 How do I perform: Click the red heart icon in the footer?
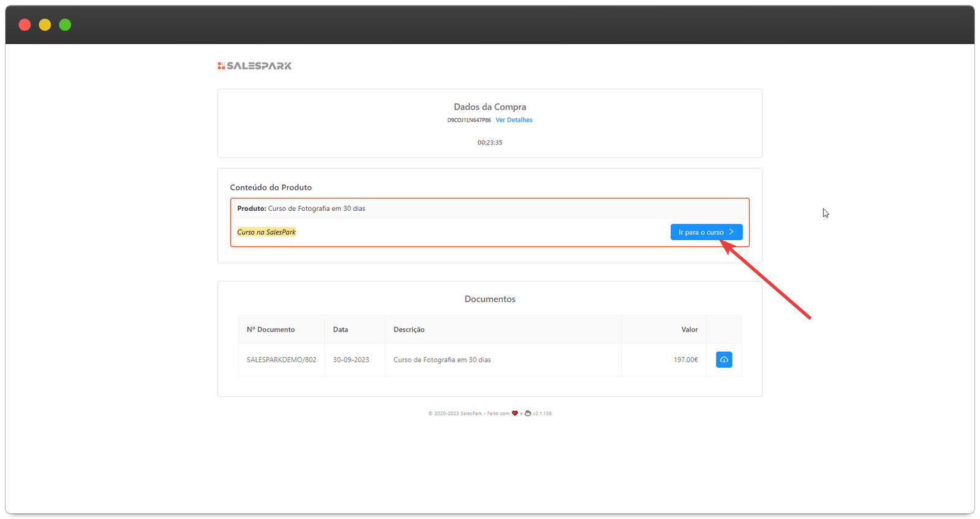pos(514,414)
